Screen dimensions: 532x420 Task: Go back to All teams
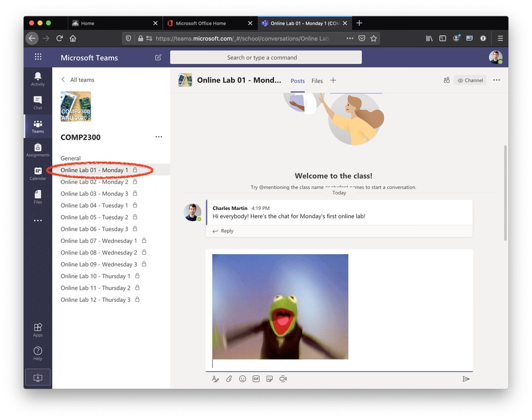tap(77, 80)
